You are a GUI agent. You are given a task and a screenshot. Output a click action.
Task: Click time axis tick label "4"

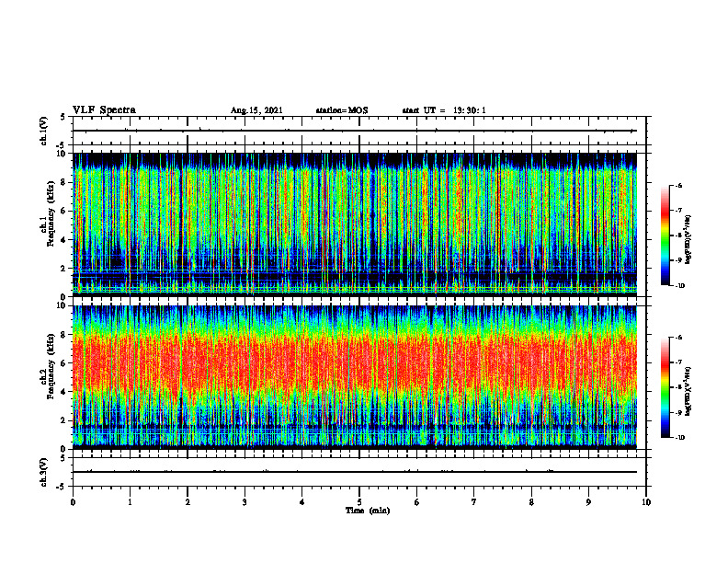click(x=302, y=502)
